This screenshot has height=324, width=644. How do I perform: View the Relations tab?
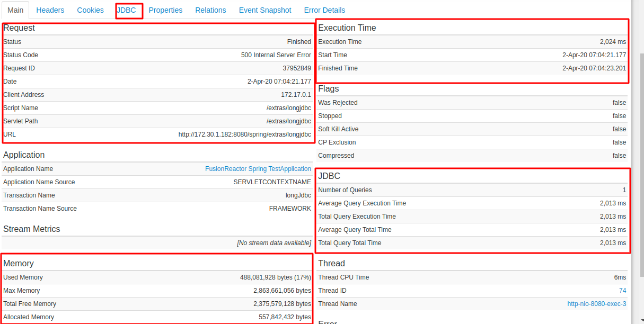210,10
